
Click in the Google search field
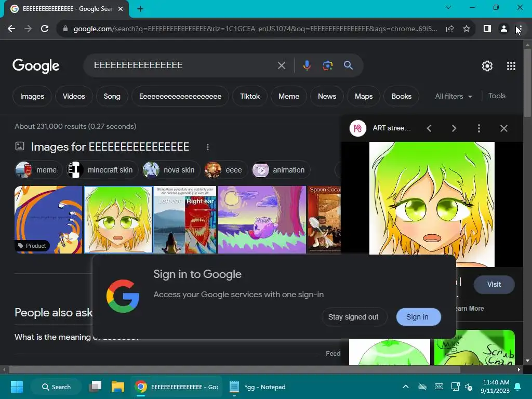pyautogui.click(x=183, y=65)
